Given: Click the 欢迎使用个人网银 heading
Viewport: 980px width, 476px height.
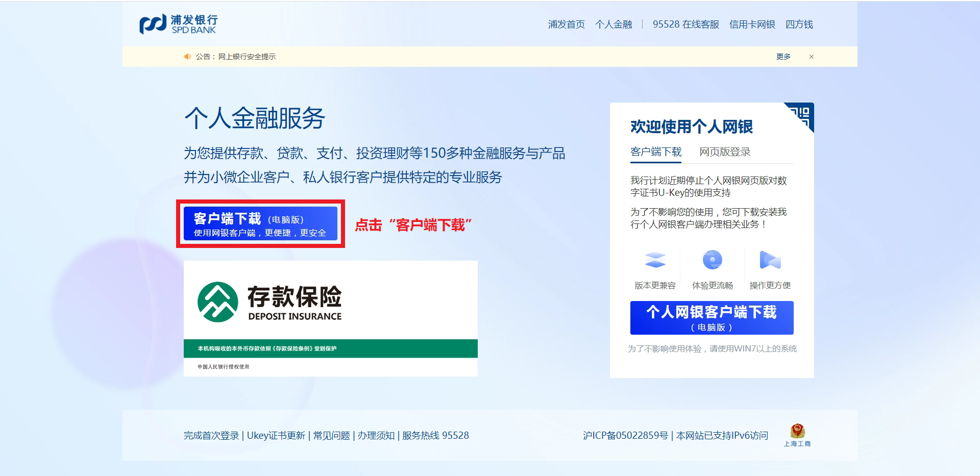Looking at the screenshot, I should pos(692,127).
